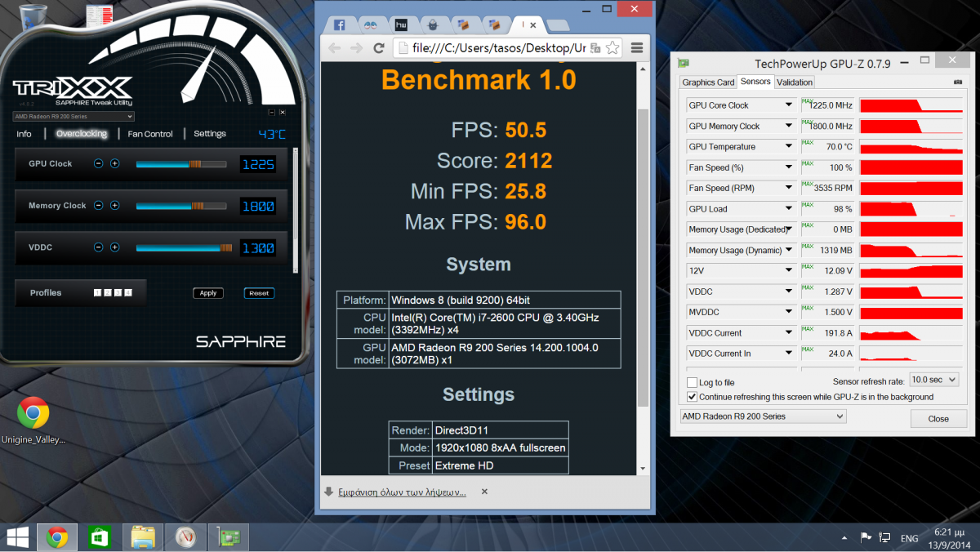Click Apply in TRIXX
This screenshot has height=552, width=980.
coord(208,293)
